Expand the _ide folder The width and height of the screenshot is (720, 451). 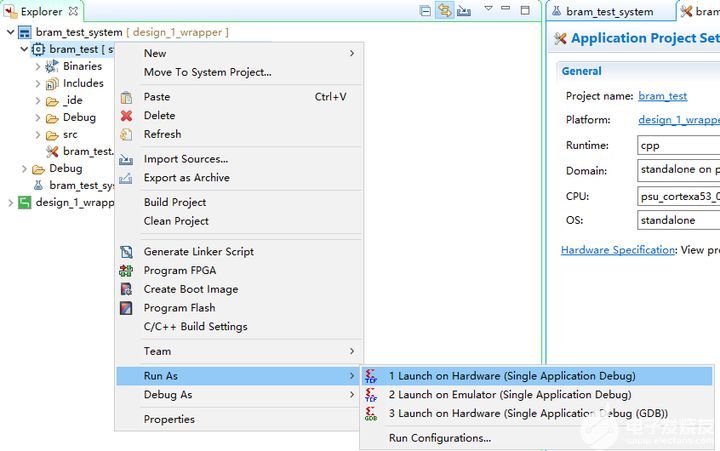(x=38, y=101)
